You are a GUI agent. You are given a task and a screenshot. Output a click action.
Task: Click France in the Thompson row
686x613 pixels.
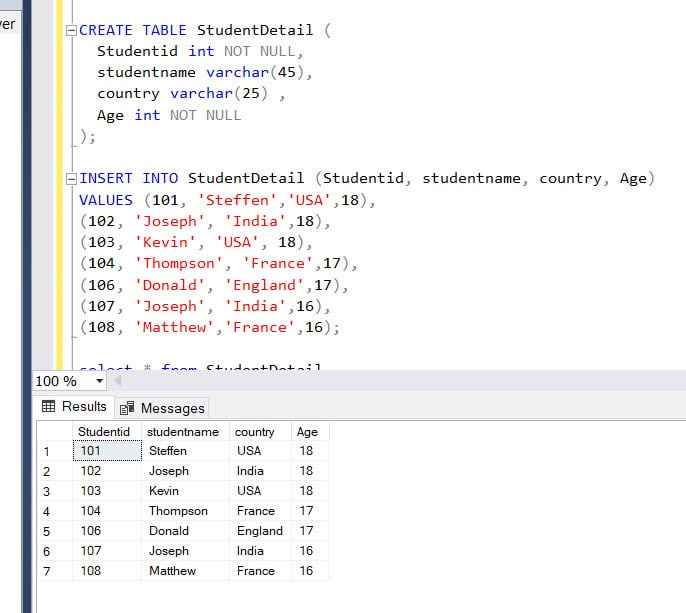[x=260, y=511]
